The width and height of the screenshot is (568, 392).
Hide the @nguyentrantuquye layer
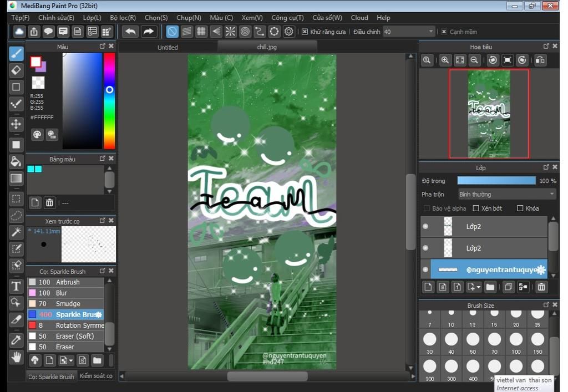point(425,269)
